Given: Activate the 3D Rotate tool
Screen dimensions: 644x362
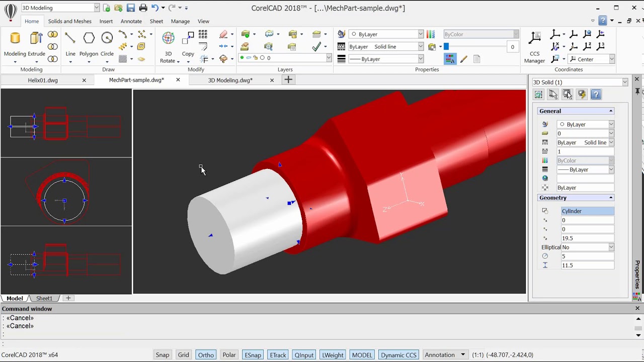Looking at the screenshot, I should click(x=168, y=47).
